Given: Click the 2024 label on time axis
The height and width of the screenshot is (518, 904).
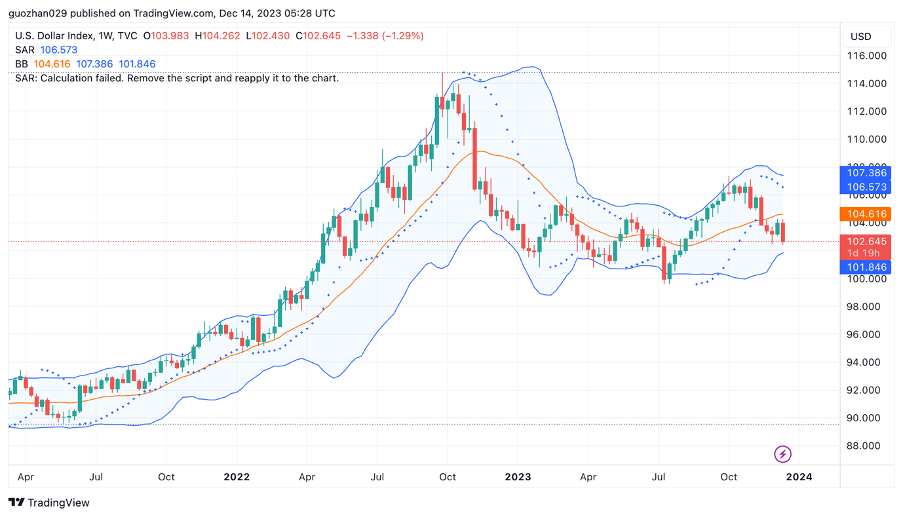Looking at the screenshot, I should (x=798, y=478).
